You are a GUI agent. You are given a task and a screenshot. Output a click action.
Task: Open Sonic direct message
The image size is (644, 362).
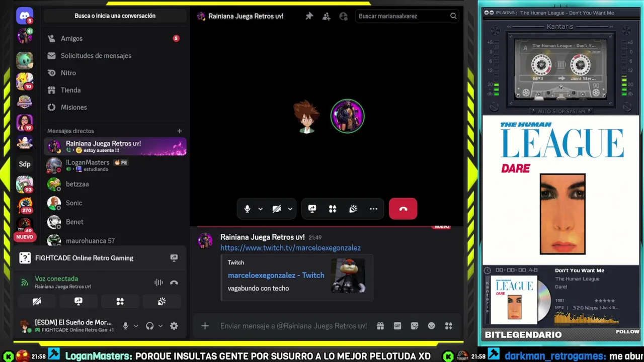115,203
